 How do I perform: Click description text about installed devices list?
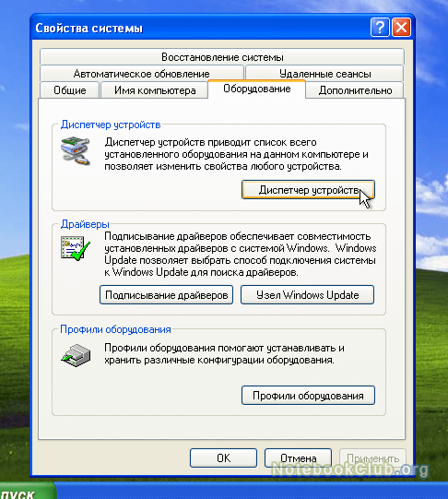pyautogui.click(x=236, y=154)
